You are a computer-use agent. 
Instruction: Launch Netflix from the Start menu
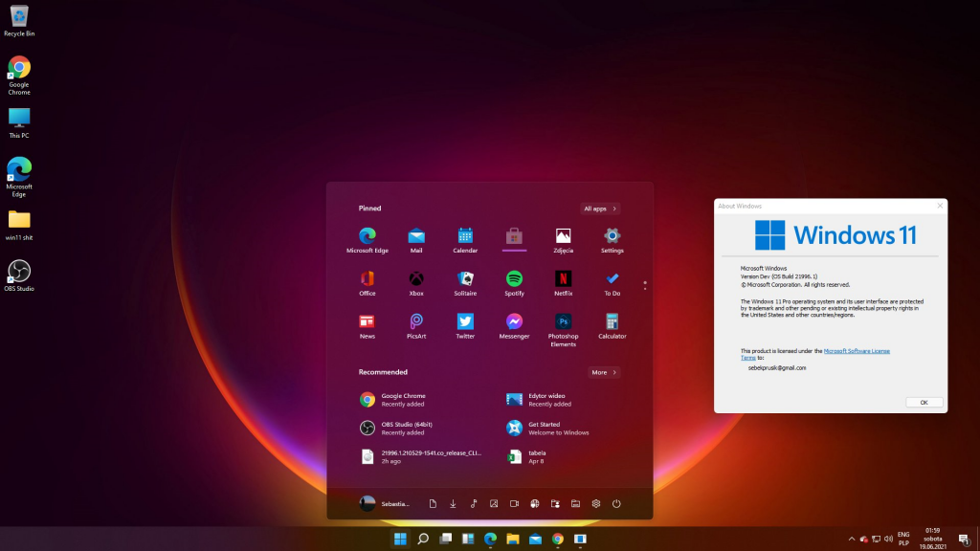563,277
